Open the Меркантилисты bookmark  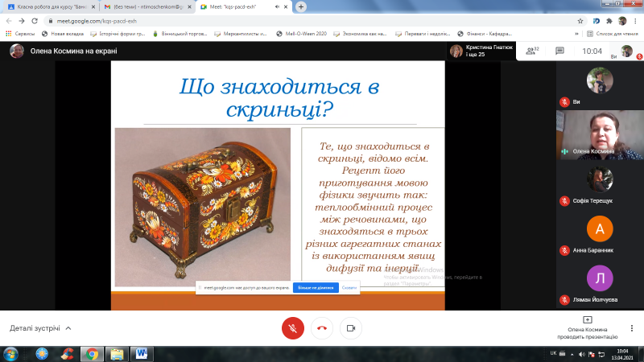[x=241, y=34]
